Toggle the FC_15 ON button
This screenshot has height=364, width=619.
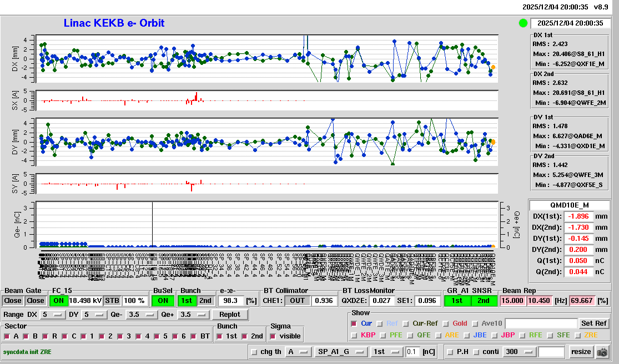(x=59, y=300)
